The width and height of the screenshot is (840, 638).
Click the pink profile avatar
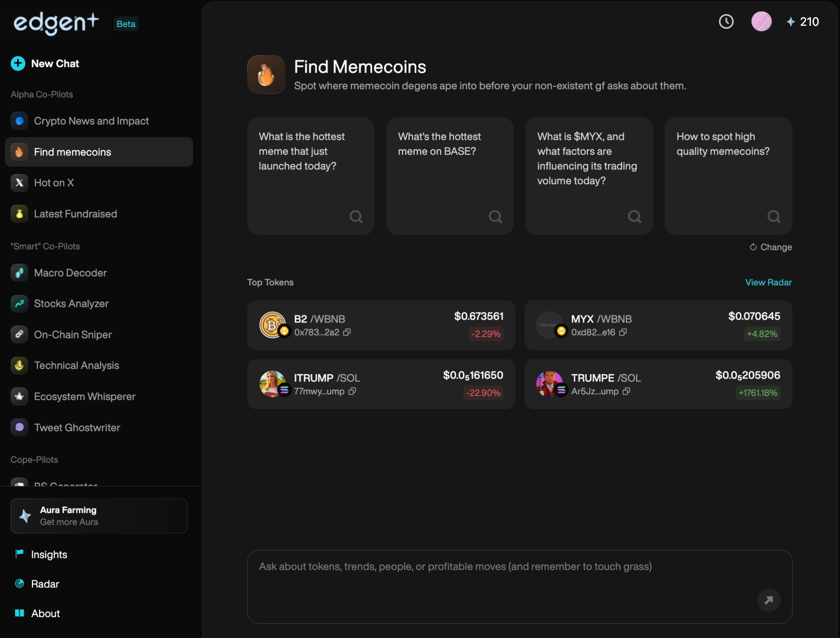tap(761, 22)
